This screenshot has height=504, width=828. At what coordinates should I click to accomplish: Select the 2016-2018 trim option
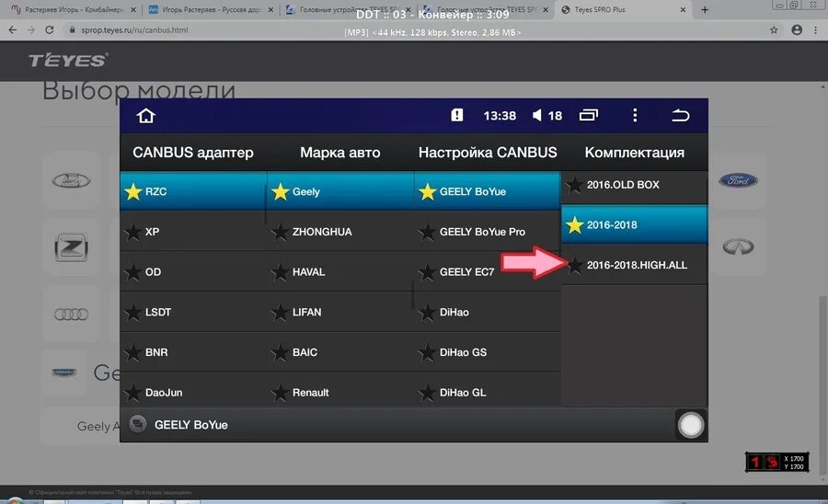tap(634, 224)
